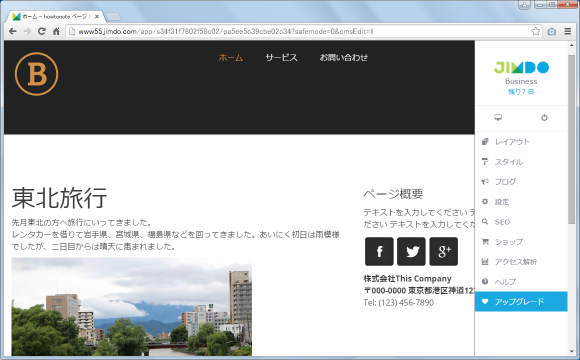Click the address bar URL field

click(x=303, y=31)
